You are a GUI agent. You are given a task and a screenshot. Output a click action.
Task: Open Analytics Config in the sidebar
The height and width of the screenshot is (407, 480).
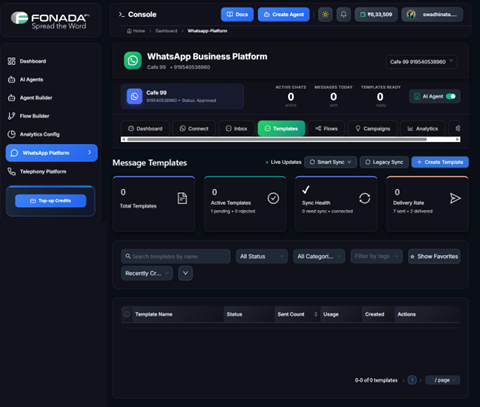pyautogui.click(x=51, y=134)
